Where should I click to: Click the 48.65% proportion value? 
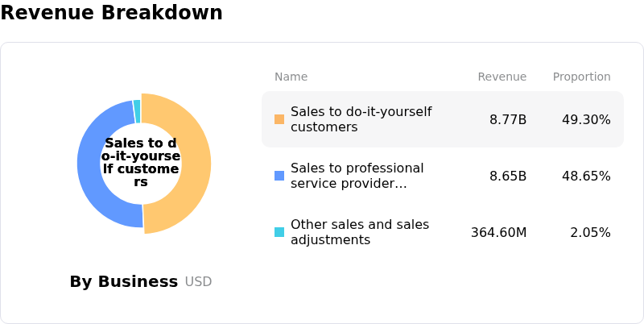tap(586, 176)
